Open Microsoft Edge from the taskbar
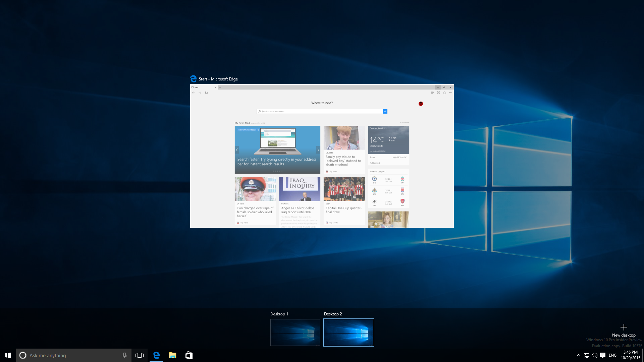The height and width of the screenshot is (362, 644). 156,355
